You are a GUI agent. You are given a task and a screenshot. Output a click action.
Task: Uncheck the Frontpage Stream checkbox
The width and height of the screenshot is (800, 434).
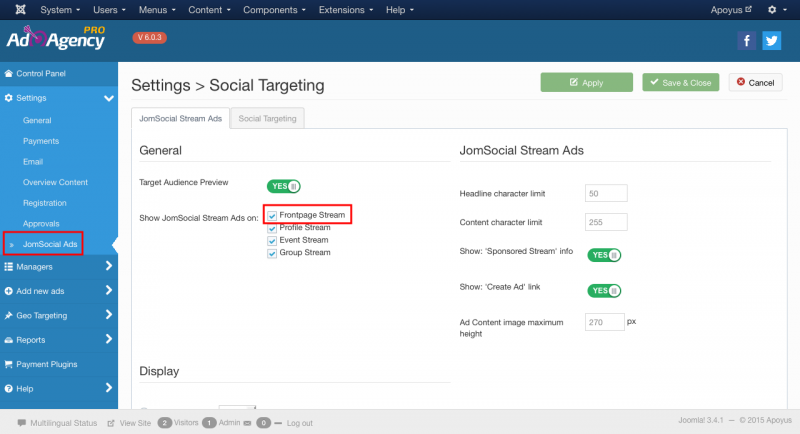(x=272, y=216)
